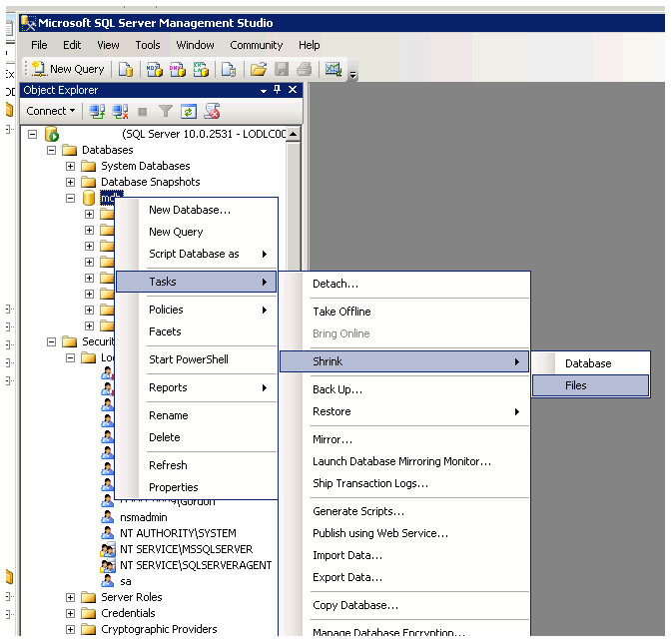Expand the System Databases folder
This screenshot has height=644, width=672.
click(x=71, y=166)
